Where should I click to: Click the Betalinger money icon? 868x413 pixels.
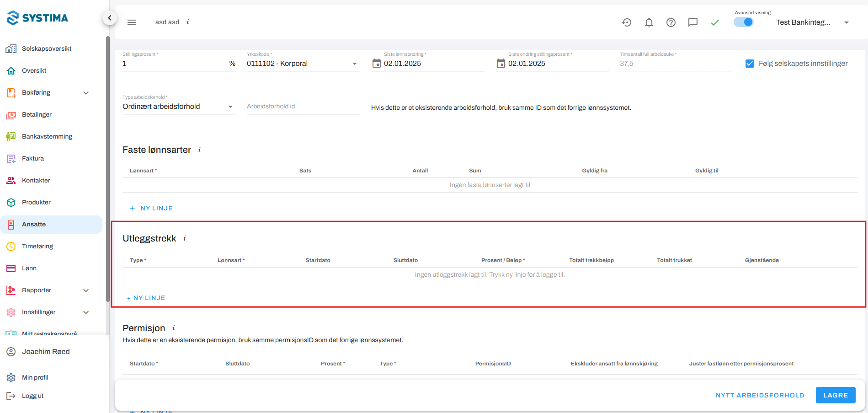(11, 115)
